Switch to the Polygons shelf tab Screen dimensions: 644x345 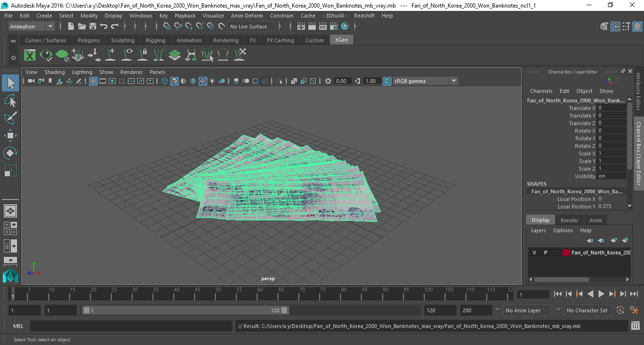[89, 40]
